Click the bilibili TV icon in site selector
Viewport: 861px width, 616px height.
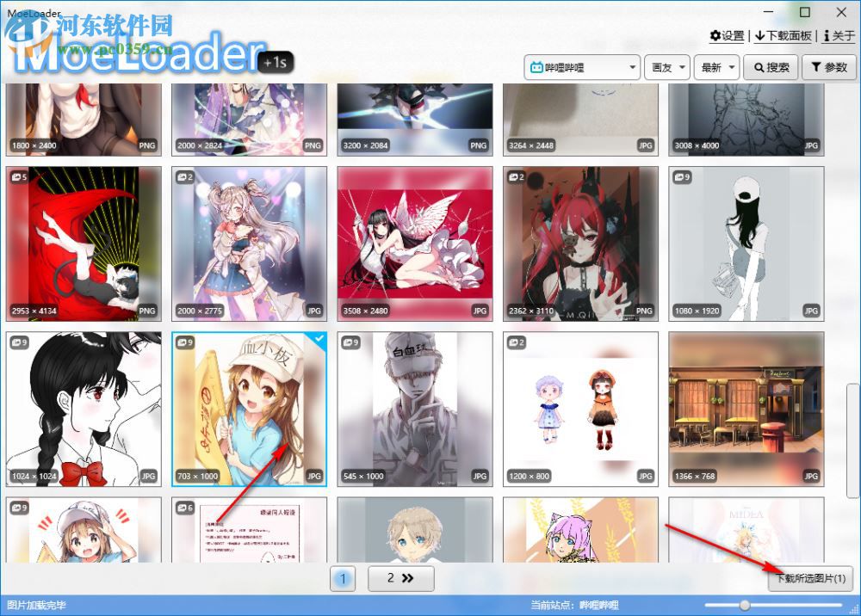pyautogui.click(x=536, y=67)
